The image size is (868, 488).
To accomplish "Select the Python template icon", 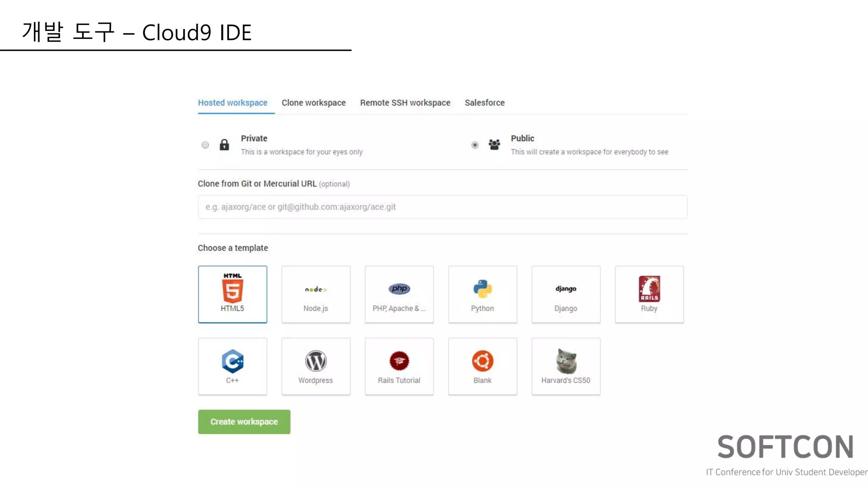I will (482, 289).
